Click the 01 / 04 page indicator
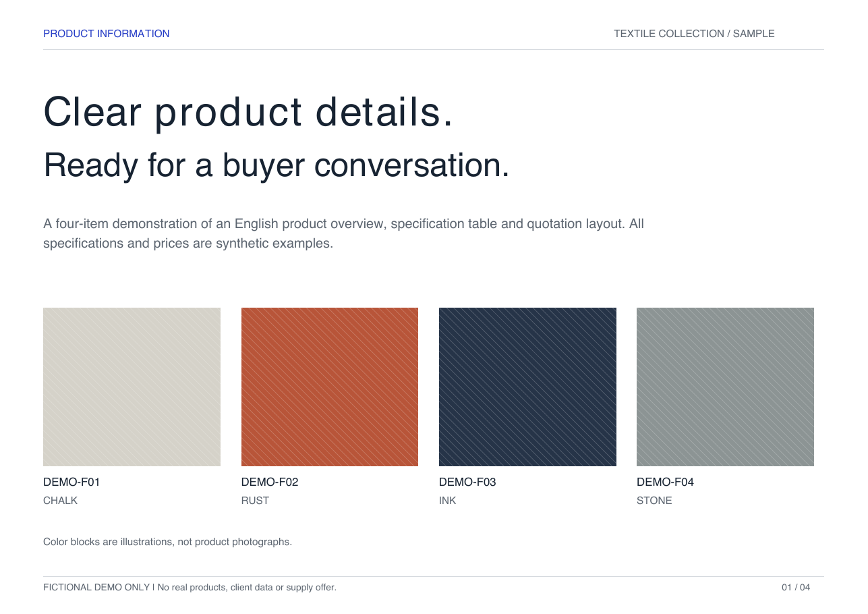 (x=796, y=588)
